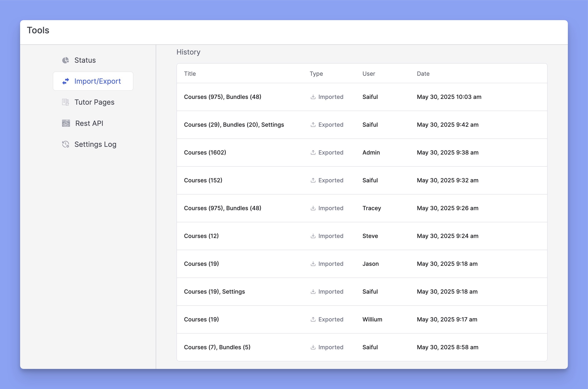Open the Settings Log section
Screen dimensions: 588x389
click(93, 144)
